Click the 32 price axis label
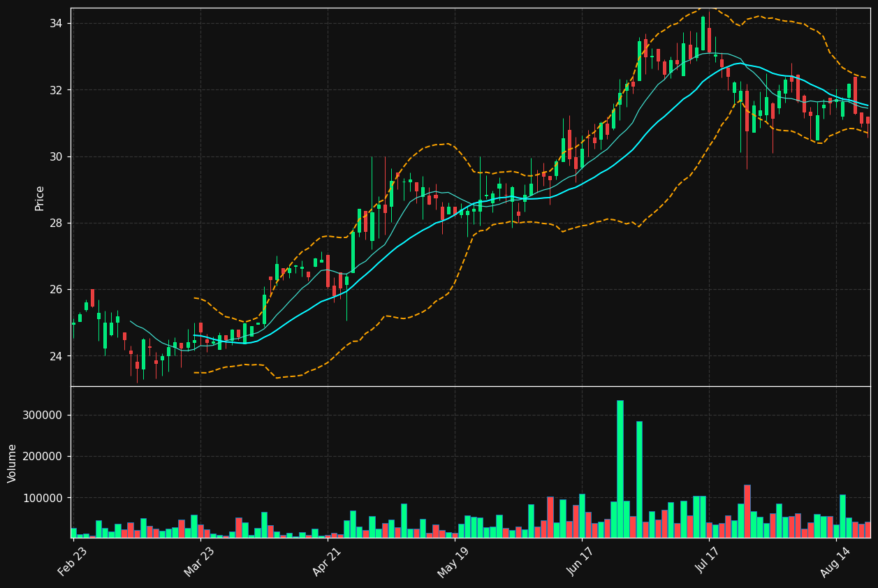The image size is (878, 588). coord(55,90)
